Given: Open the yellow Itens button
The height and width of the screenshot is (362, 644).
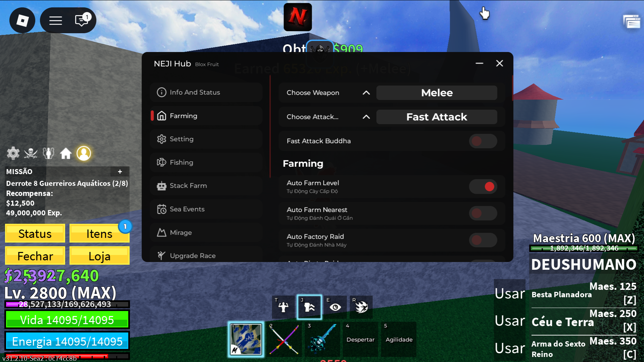Looking at the screenshot, I should coord(99,234).
